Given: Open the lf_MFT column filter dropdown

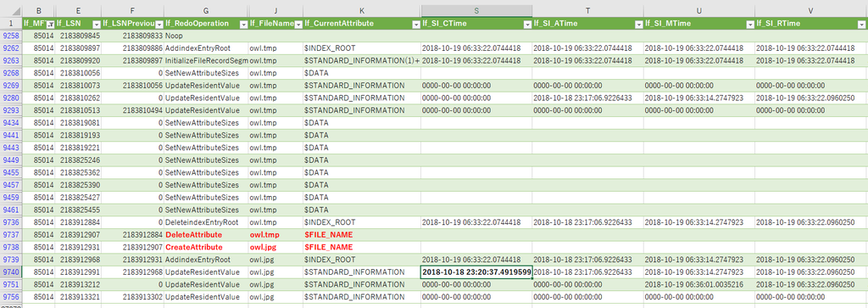Looking at the screenshot, I should tap(50, 24).
